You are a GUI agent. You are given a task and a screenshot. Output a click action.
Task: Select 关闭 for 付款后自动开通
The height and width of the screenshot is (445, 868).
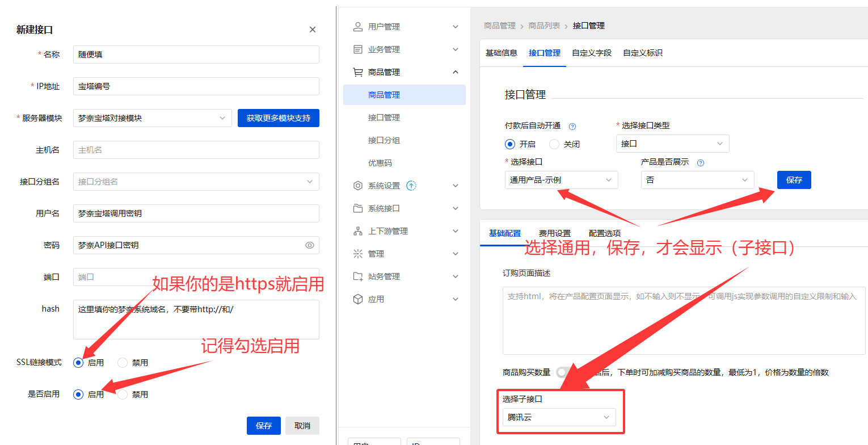click(x=554, y=144)
